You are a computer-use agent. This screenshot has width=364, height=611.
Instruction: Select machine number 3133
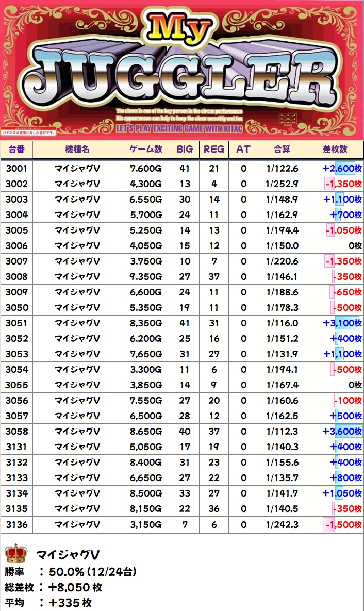16,478
